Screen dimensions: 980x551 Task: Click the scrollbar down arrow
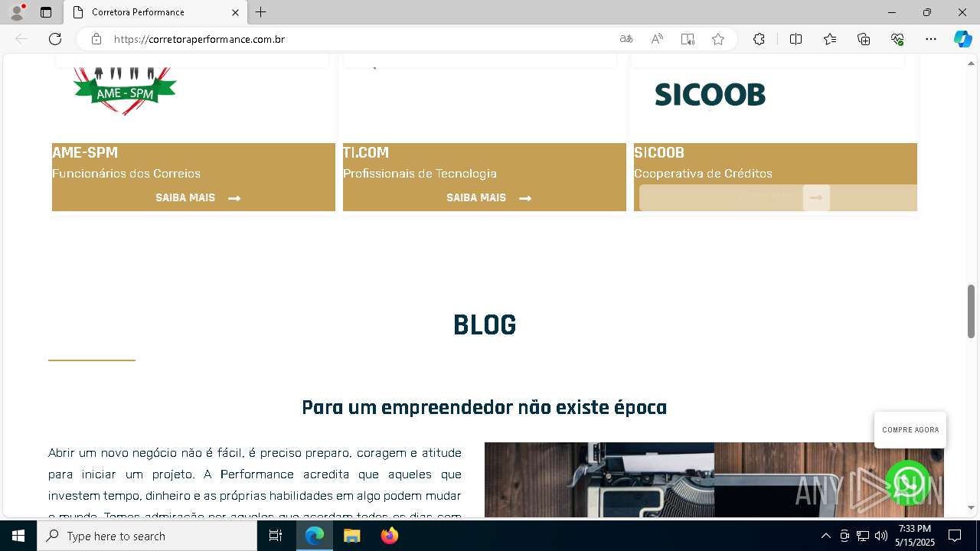click(971, 507)
